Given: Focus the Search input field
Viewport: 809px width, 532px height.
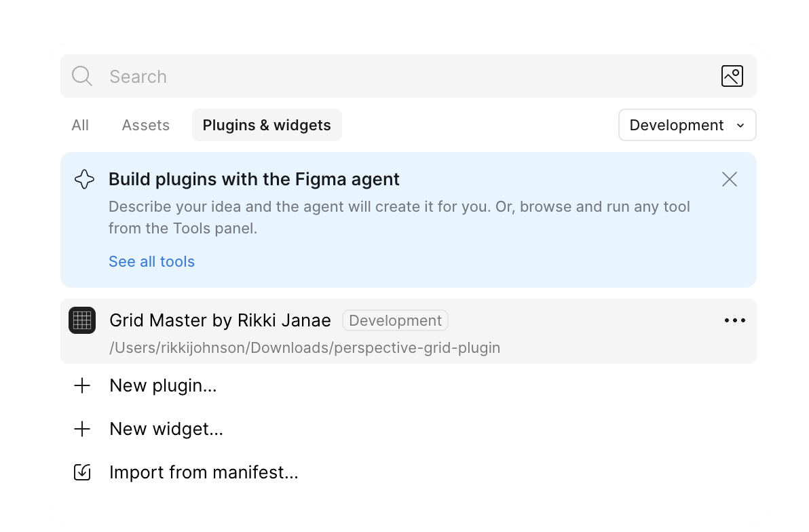Looking at the screenshot, I should point(408,76).
